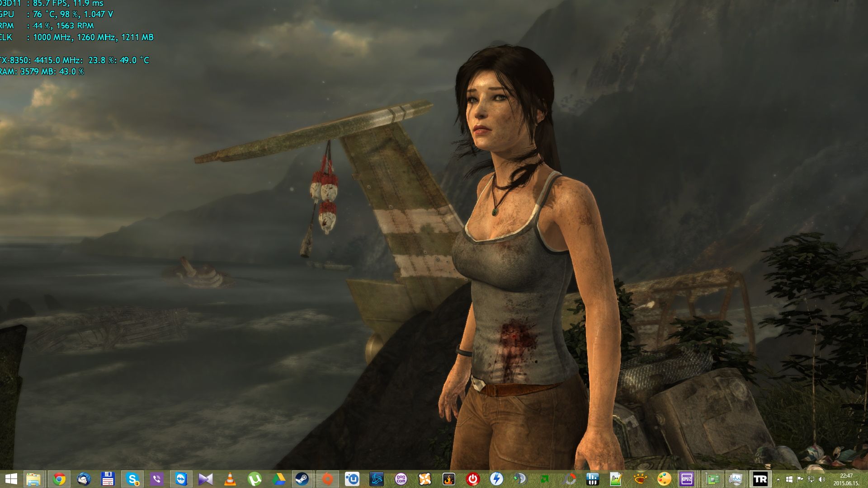This screenshot has width=868, height=488.
Task: Click the Windows flag tray icon
Action: [x=789, y=479]
